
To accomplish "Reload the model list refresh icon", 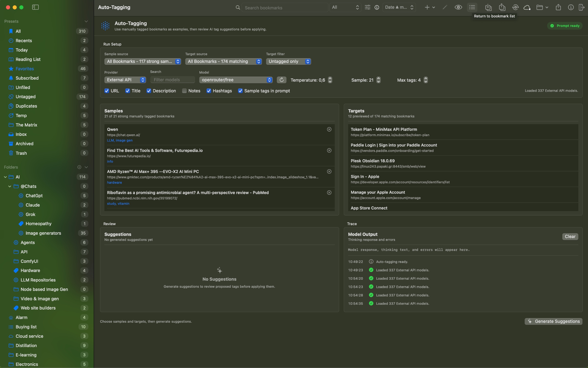I will pos(281,80).
